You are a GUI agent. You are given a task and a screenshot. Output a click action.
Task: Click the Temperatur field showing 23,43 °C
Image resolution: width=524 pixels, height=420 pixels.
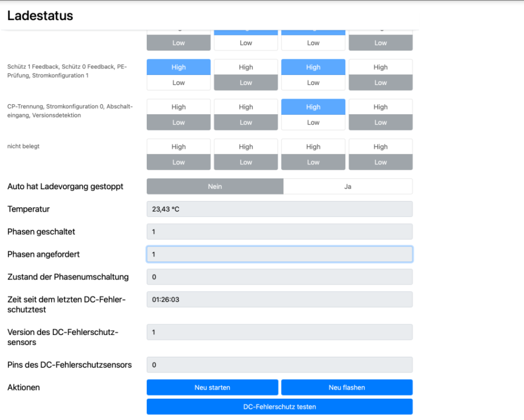pyautogui.click(x=279, y=209)
